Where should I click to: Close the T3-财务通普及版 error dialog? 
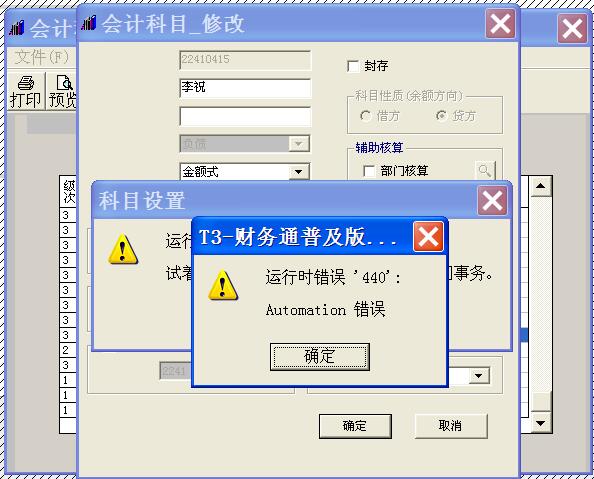pos(428,237)
